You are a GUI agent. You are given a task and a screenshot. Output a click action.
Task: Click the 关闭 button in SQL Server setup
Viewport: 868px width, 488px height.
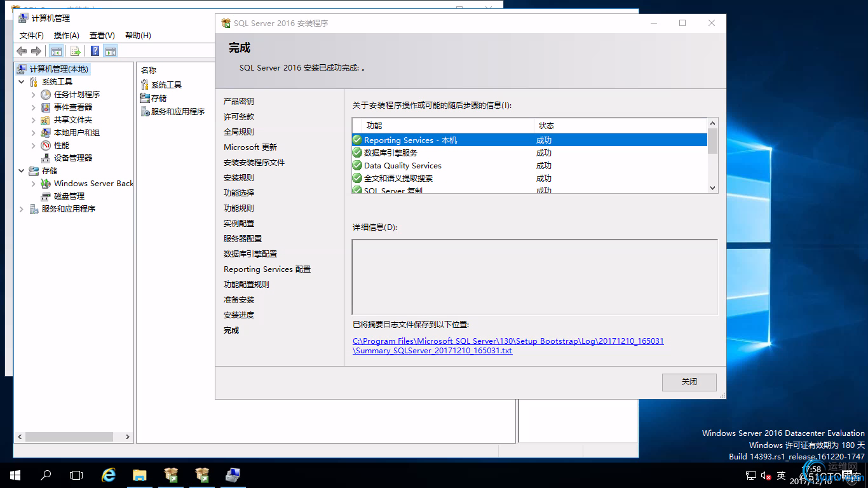pos(689,382)
